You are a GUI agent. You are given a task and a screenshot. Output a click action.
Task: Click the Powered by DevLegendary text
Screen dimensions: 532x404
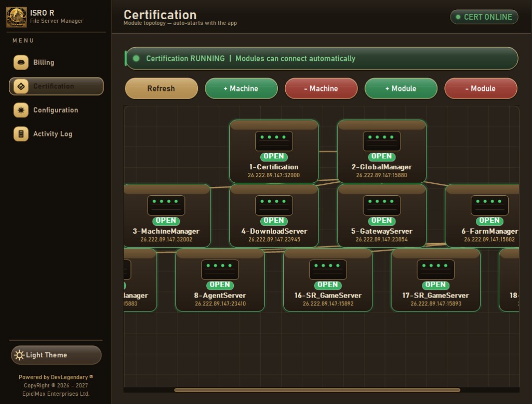click(x=56, y=377)
